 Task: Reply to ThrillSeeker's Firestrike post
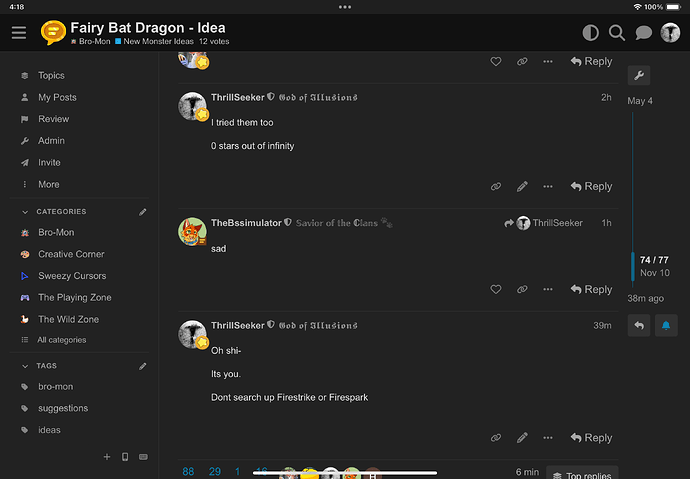(591, 437)
